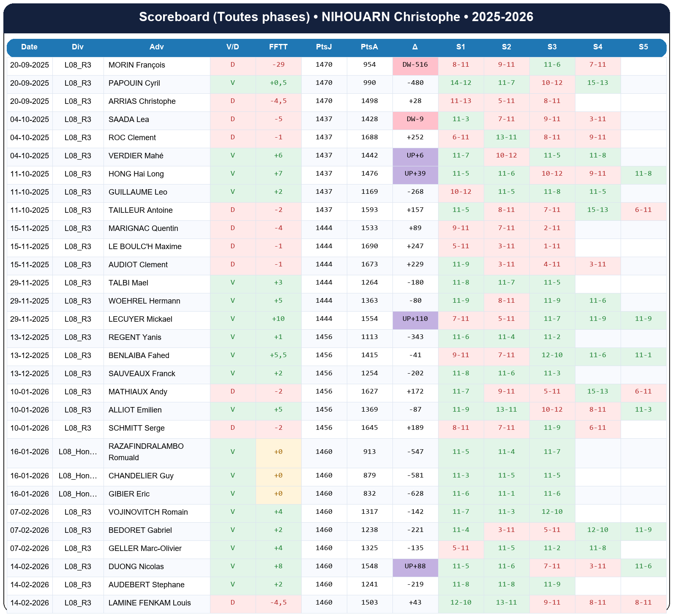Click the pink DW-9 delta cell
The width and height of the screenshot is (673, 616).
tap(415, 119)
